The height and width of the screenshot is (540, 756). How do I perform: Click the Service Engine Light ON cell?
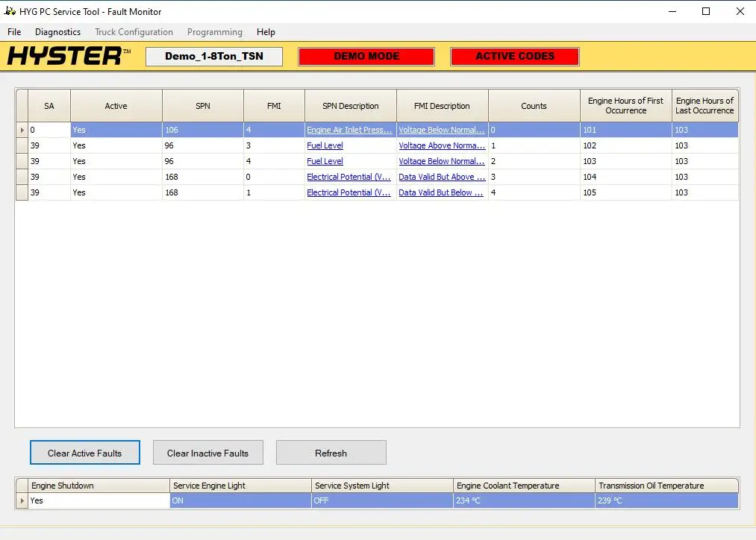point(240,500)
